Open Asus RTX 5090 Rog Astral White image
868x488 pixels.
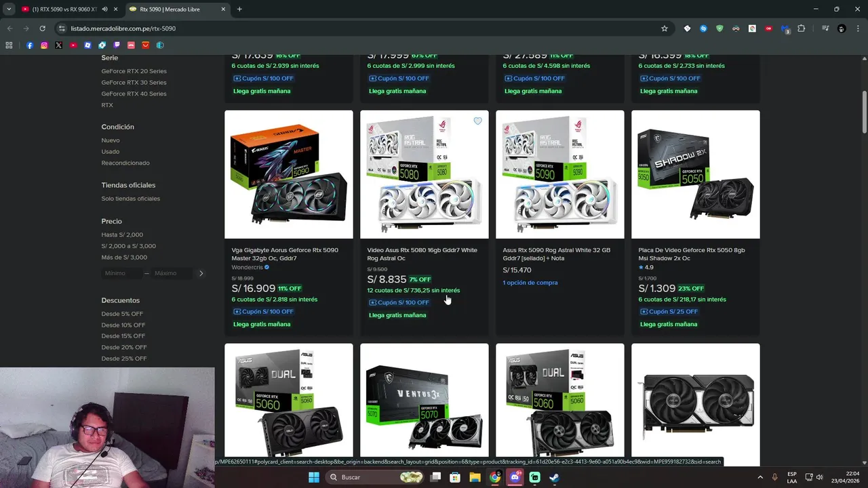click(x=560, y=174)
